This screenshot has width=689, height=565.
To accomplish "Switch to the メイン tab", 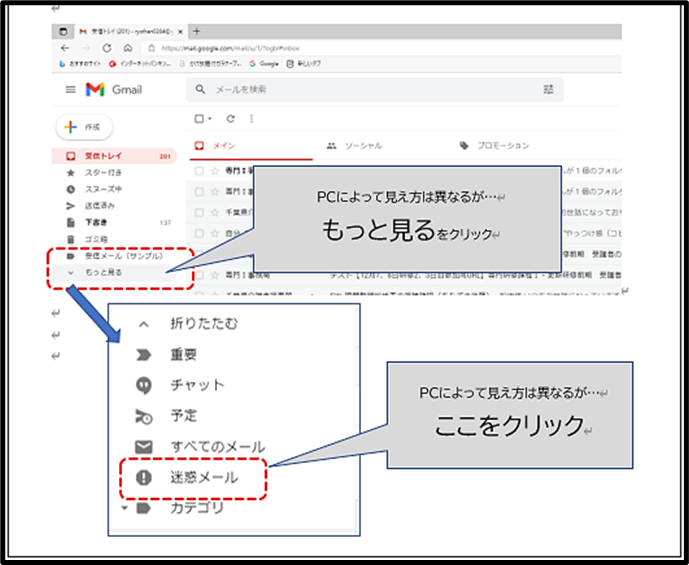I will click(251, 146).
